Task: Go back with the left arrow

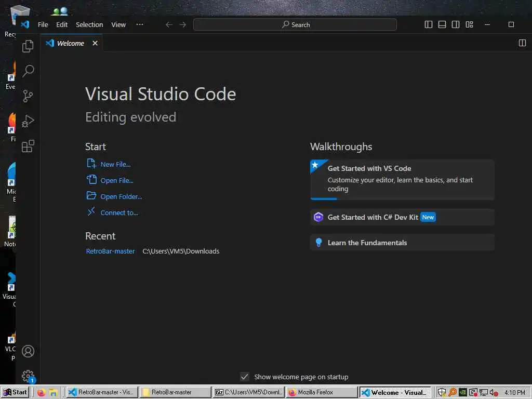Action: [169, 24]
